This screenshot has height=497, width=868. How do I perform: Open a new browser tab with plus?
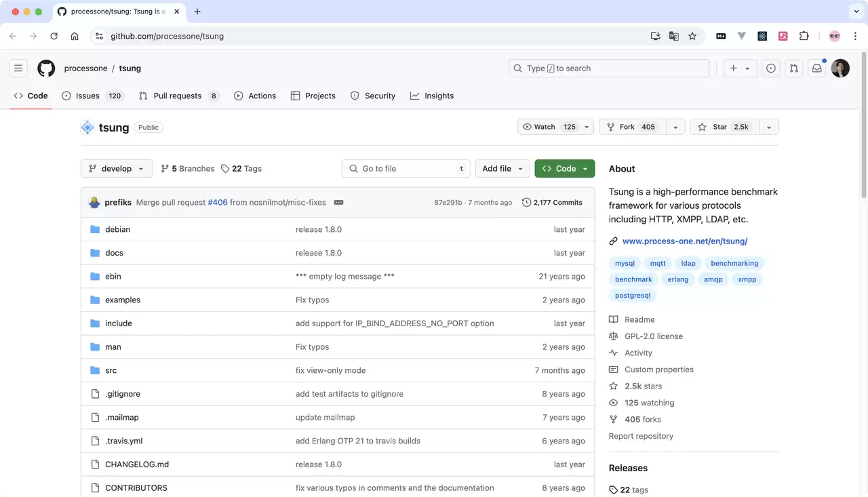point(197,12)
